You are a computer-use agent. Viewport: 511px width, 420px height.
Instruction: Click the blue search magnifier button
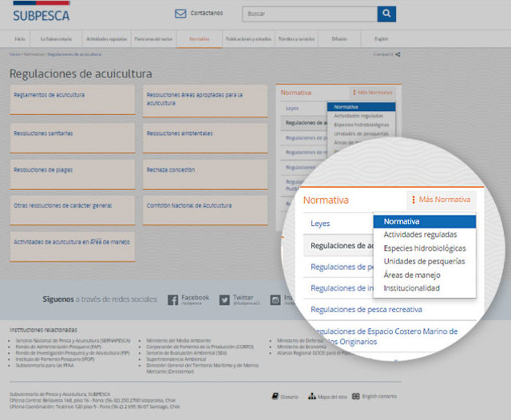(386, 14)
